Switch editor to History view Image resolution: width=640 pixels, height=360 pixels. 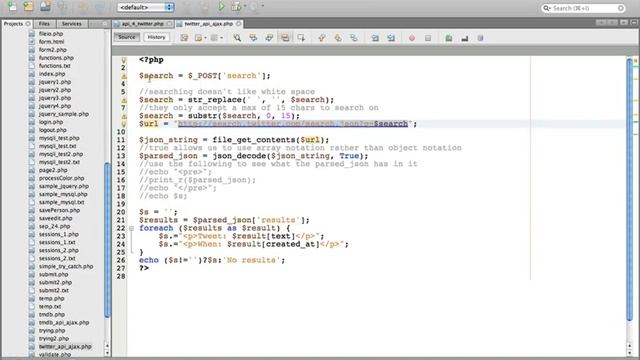pos(156,37)
